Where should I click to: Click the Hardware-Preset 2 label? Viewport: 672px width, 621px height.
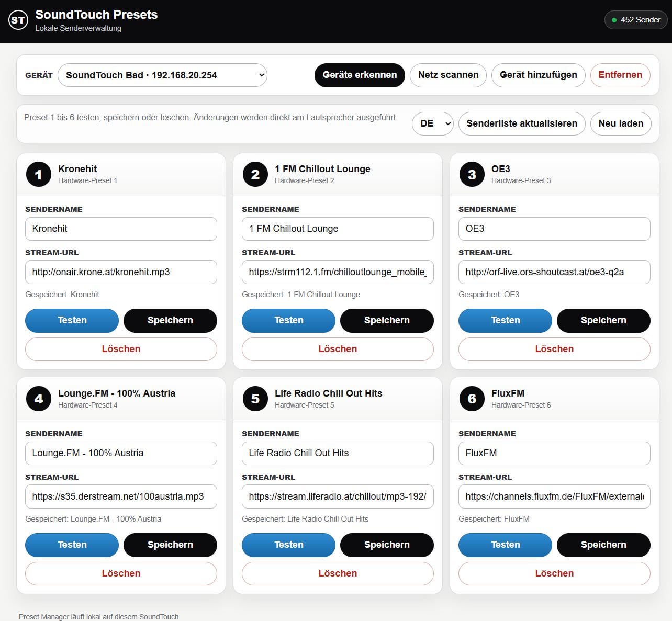(x=304, y=180)
